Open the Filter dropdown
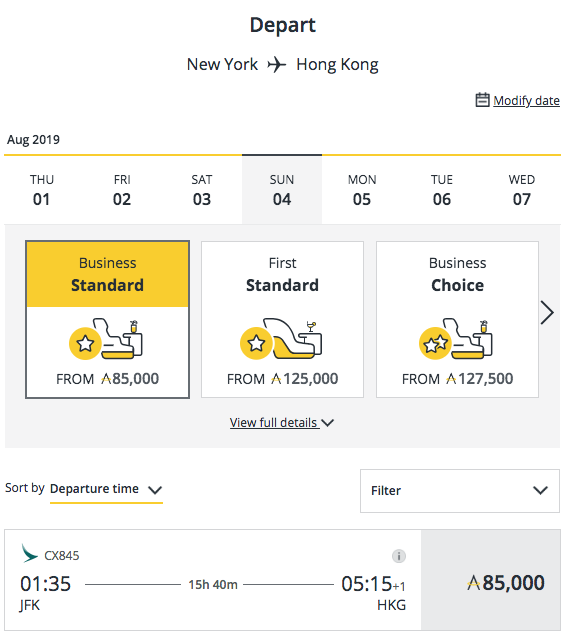Image resolution: width=566 pixels, height=636 pixels. [460, 491]
